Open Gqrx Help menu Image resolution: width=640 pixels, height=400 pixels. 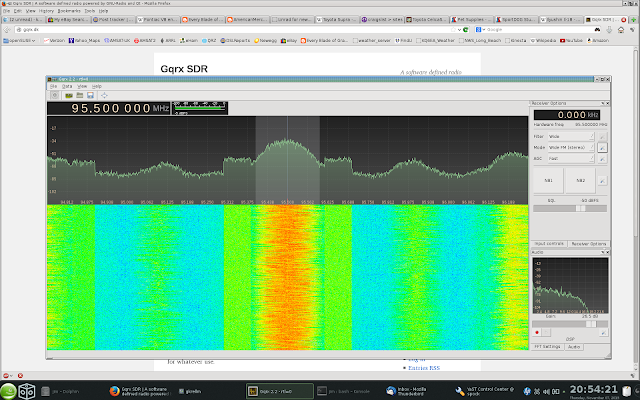[x=96, y=87]
